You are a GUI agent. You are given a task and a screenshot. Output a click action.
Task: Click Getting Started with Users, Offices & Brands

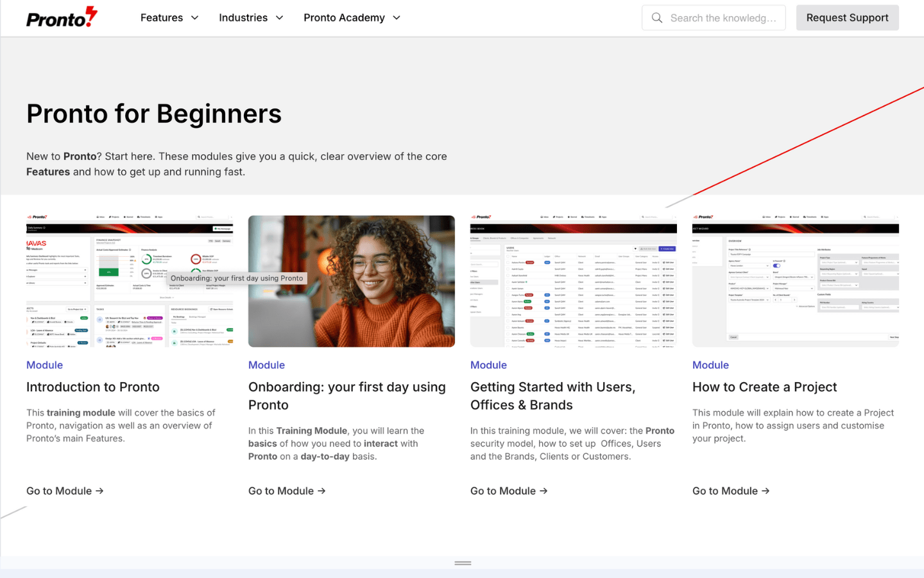pos(553,396)
